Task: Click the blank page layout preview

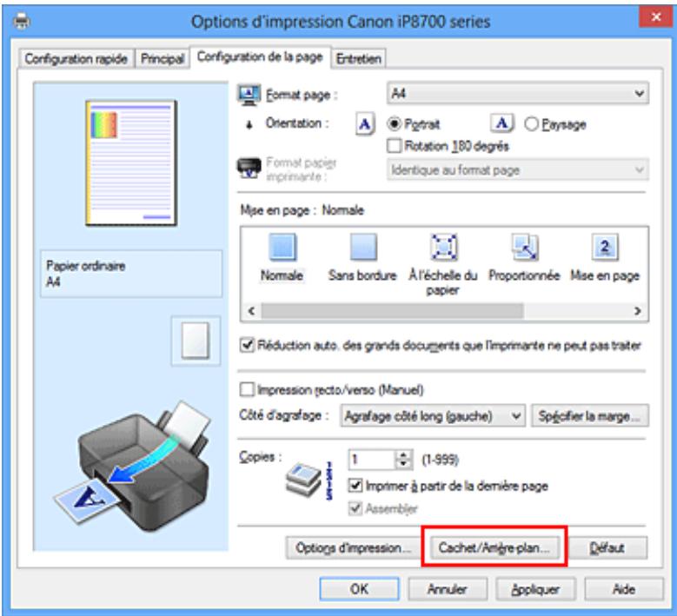Action: tap(196, 341)
